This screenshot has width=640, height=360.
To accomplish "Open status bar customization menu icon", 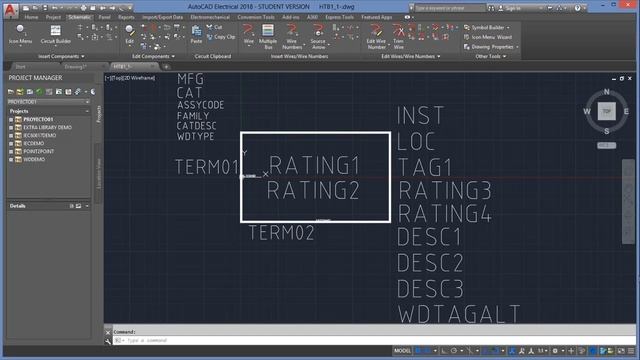I will [x=631, y=351].
